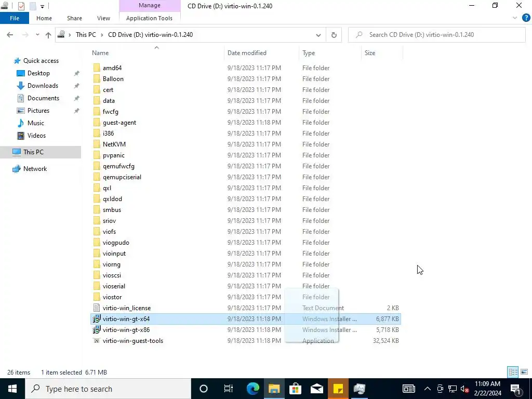The width and height of the screenshot is (532, 399).
Task: Expand the ribbon with the chevron
Action: [x=515, y=18]
